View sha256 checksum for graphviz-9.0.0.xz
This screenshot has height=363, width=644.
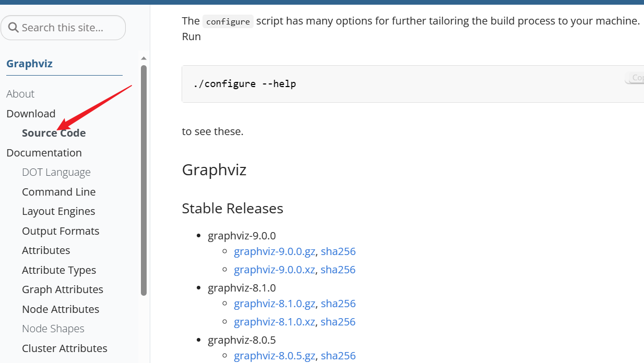point(338,269)
